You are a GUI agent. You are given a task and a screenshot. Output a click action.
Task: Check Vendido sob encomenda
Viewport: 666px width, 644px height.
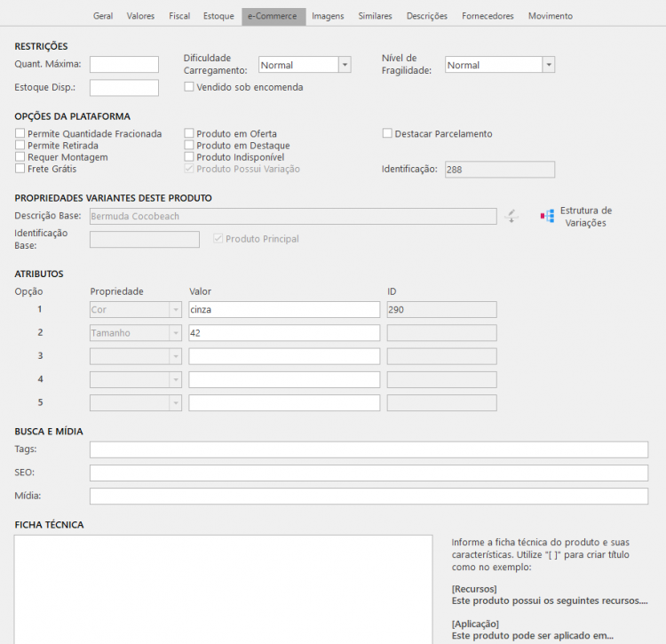189,87
